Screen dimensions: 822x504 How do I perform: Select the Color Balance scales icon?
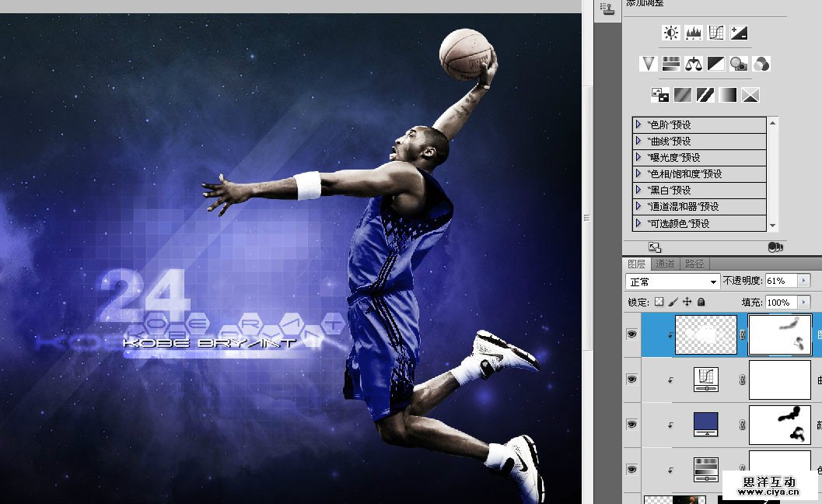(694, 64)
